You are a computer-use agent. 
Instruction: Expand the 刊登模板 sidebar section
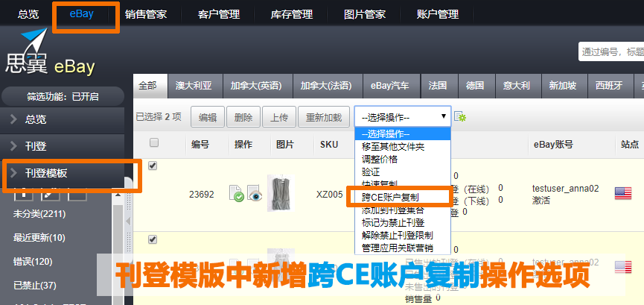(63, 173)
